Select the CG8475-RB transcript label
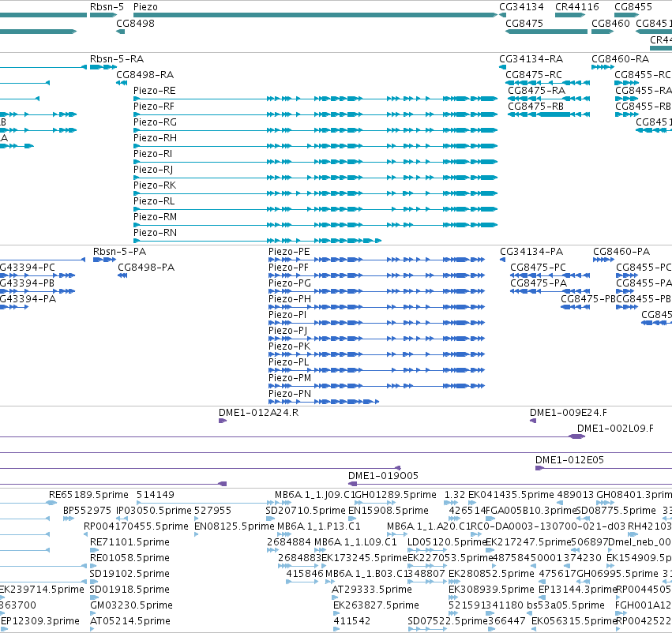Screen dimensions: 672x633 coord(535,107)
